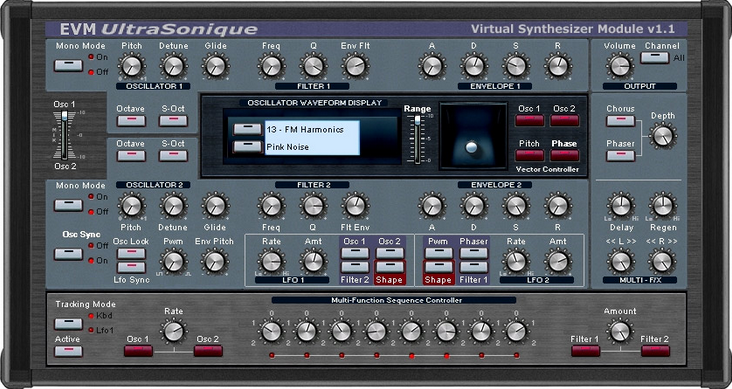Click the sequencer Filter 2 red button
Image resolution: width=732 pixels, height=389 pixels.
tap(655, 351)
